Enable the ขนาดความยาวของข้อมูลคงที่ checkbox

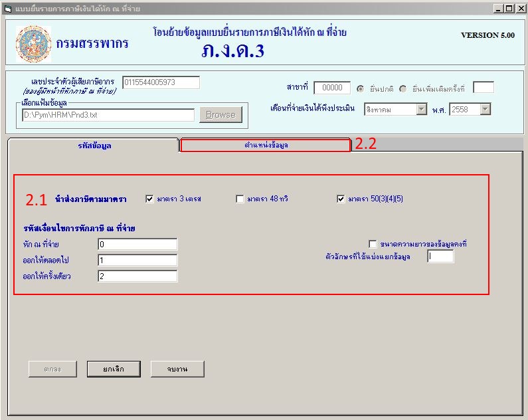point(373,244)
